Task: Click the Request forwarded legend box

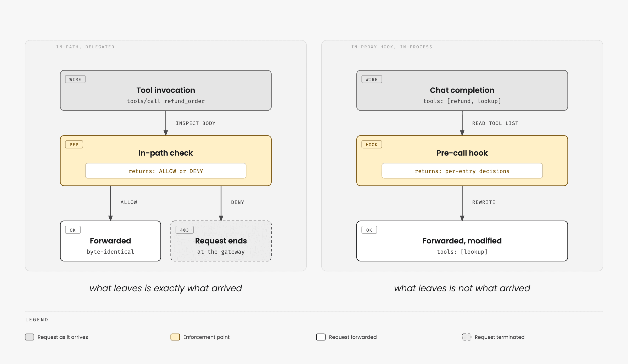Action: (321, 337)
